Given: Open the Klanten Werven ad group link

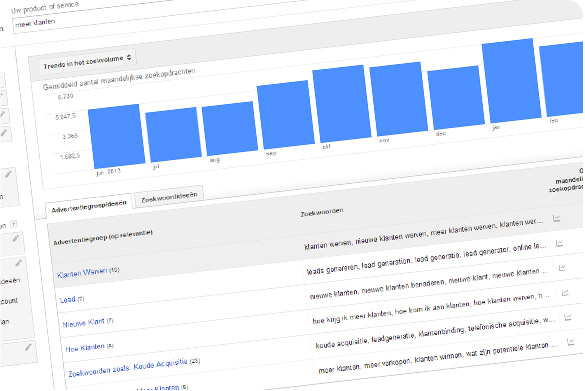Looking at the screenshot, I should click(82, 273).
